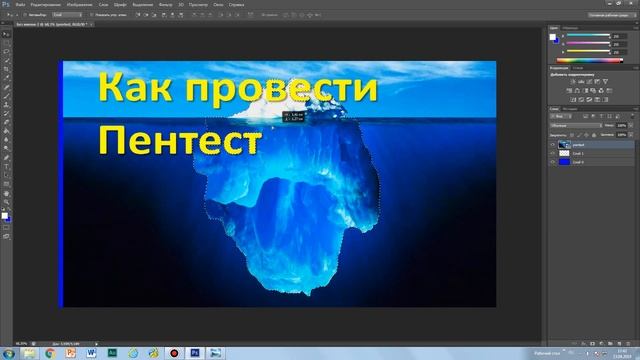Viewport: 640px width, 360px height.
Task: Open the Файл menu
Action: click(x=20, y=5)
